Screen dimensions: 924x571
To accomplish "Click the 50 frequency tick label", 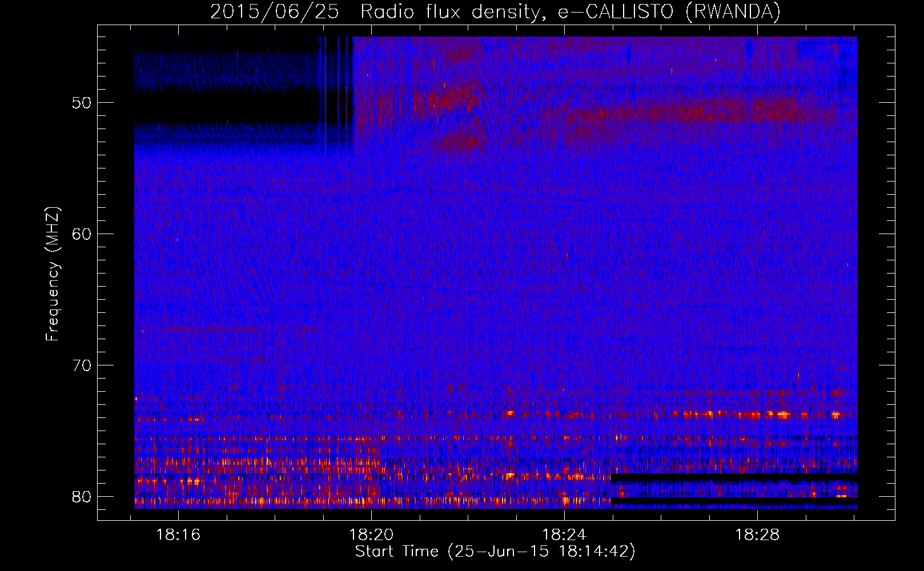I will pyautogui.click(x=82, y=103).
